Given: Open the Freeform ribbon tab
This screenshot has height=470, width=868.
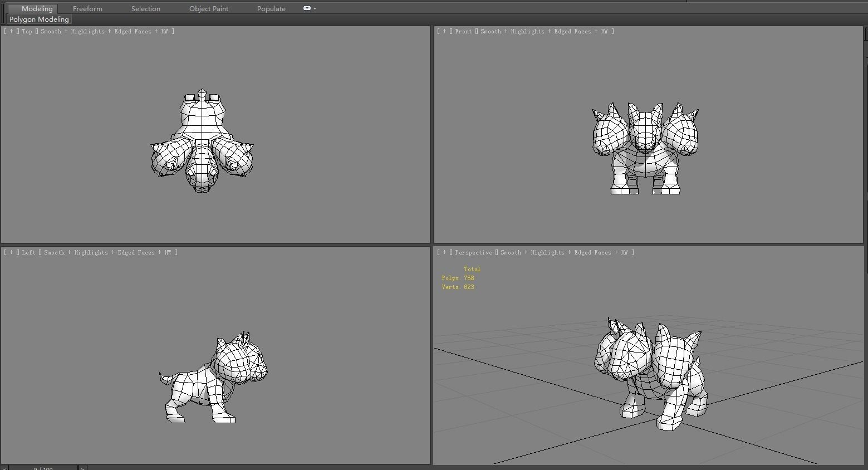Looking at the screenshot, I should click(87, 8).
